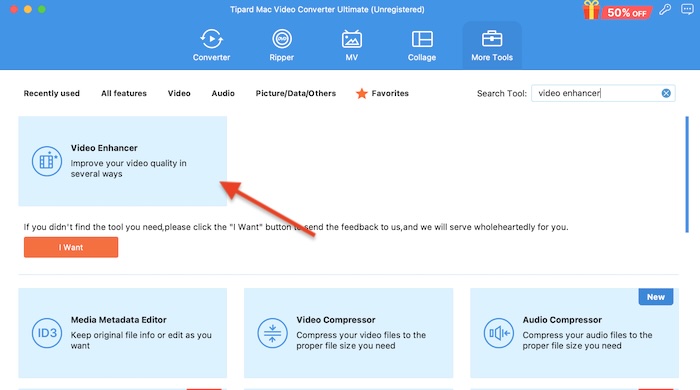
Task: Click the More Tools label text
Action: click(492, 57)
